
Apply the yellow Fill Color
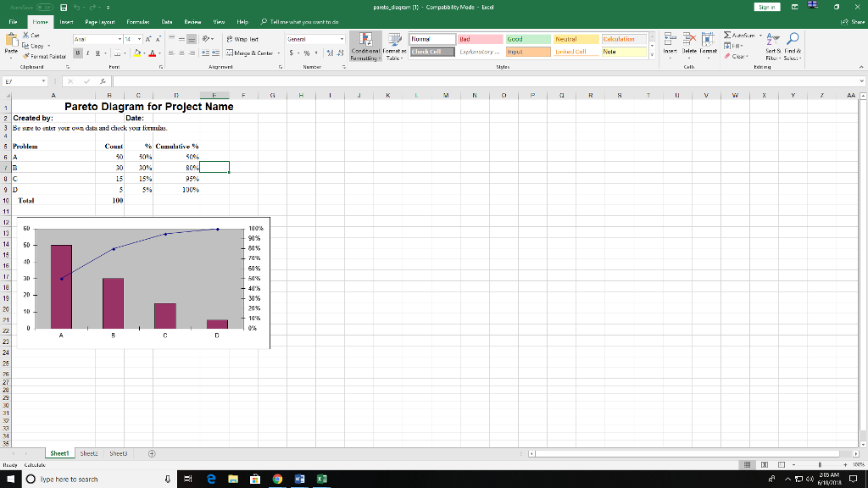(136, 53)
